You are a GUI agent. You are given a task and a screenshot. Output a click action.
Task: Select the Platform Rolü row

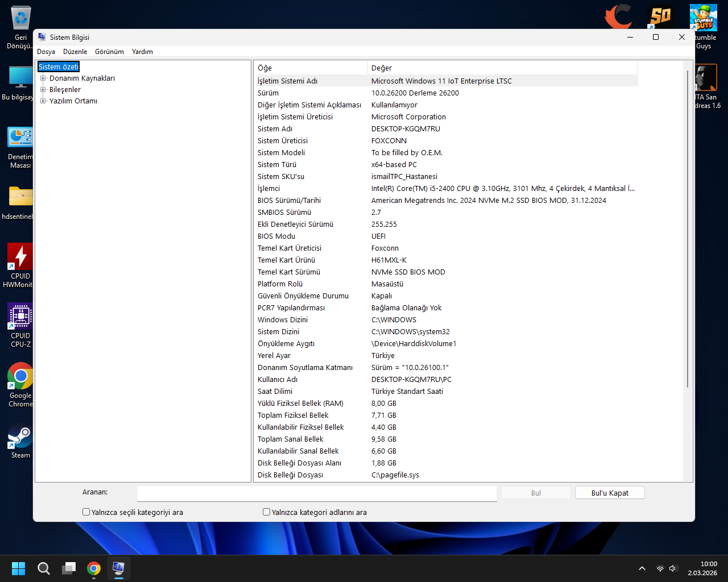(446, 284)
